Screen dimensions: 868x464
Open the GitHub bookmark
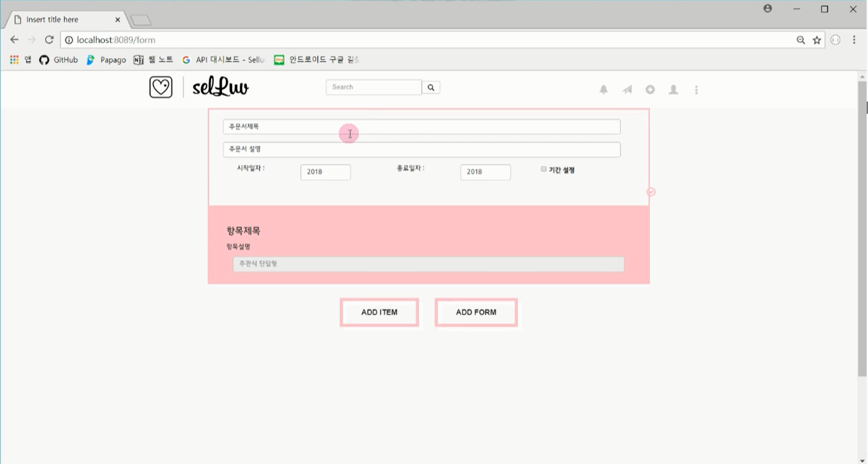(58, 60)
